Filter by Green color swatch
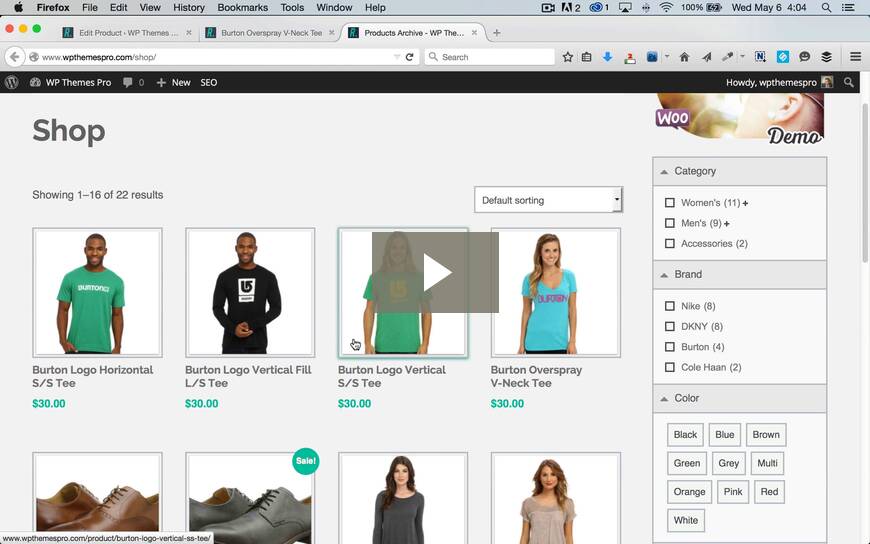 click(x=687, y=463)
